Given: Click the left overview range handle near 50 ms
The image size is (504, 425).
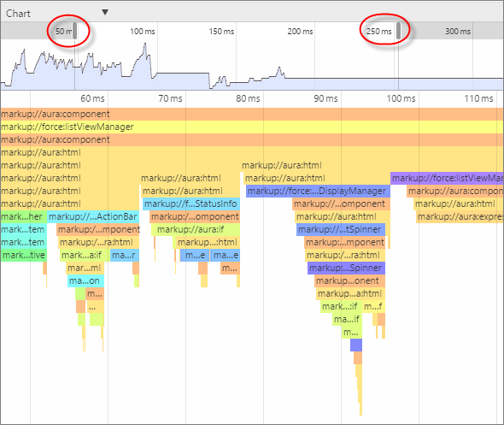Looking at the screenshot, I should (x=74, y=31).
